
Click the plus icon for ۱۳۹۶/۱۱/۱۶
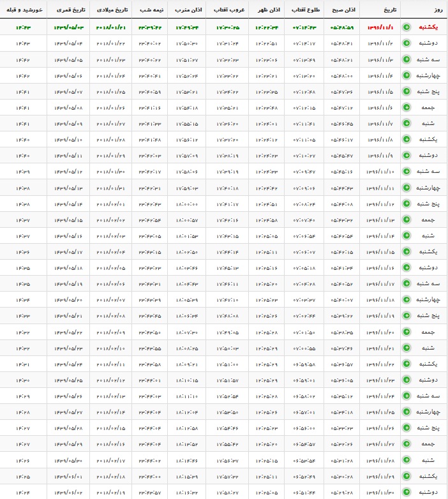407,267
